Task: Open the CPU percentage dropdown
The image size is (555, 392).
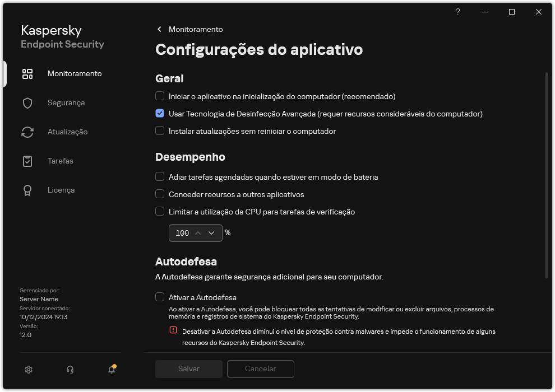Action: pyautogui.click(x=211, y=232)
